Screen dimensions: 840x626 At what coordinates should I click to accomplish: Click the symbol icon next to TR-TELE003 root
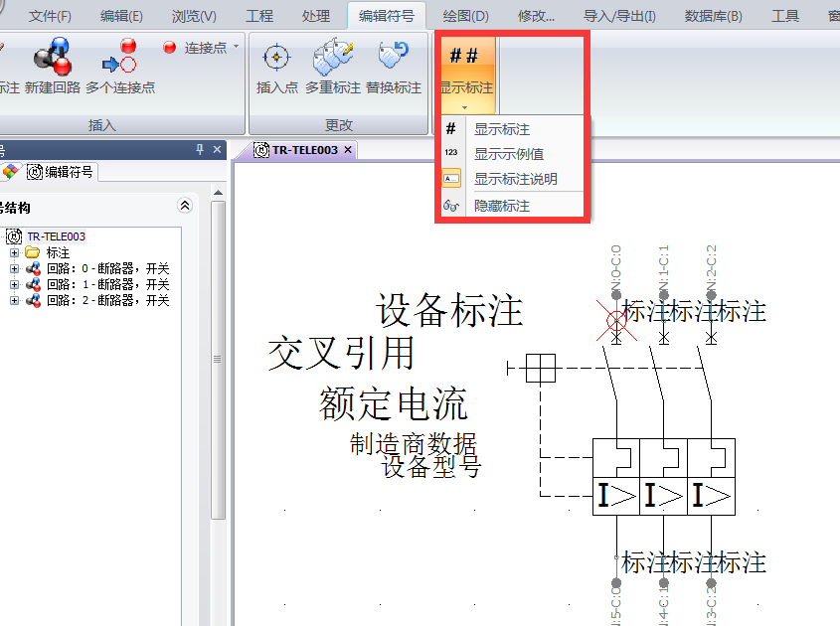coord(14,236)
